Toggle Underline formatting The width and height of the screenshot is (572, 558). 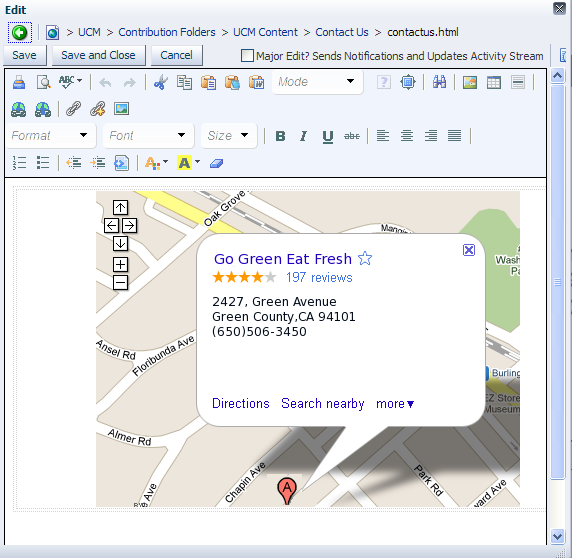328,136
